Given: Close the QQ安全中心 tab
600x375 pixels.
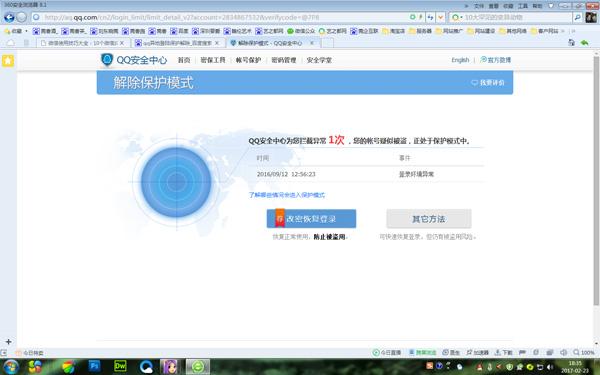Looking at the screenshot, I should pos(312,43).
